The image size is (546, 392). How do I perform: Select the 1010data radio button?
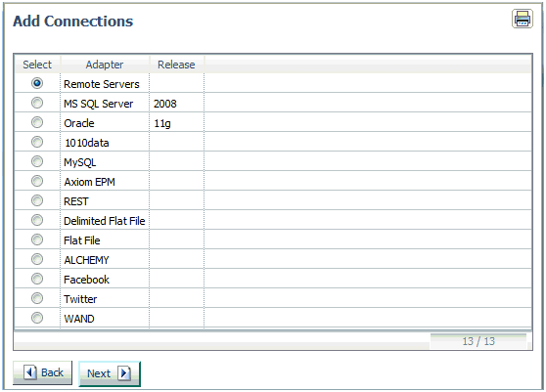point(37,142)
